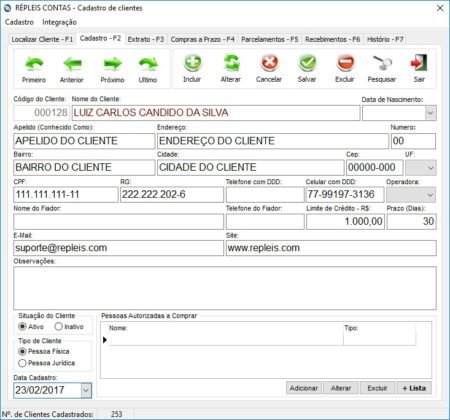The image size is (450, 420).
Task: Select the Inativo radio button
Action: click(59, 326)
